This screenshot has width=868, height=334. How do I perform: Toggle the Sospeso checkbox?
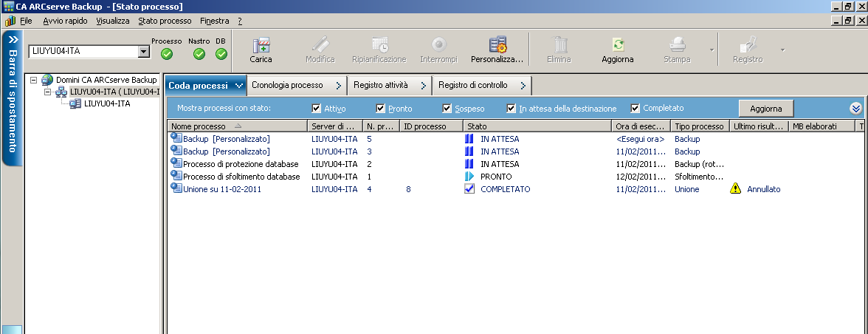pyautogui.click(x=447, y=108)
